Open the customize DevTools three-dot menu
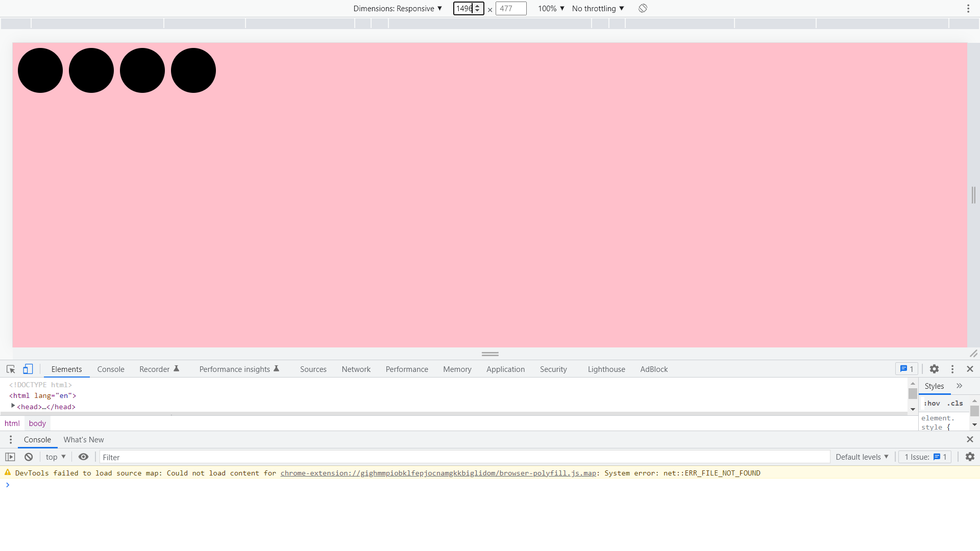980x551 pixels. click(x=952, y=369)
